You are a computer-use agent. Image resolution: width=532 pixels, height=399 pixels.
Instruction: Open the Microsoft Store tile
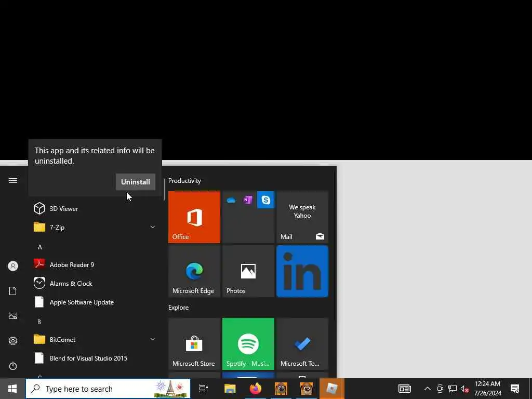[194, 344]
